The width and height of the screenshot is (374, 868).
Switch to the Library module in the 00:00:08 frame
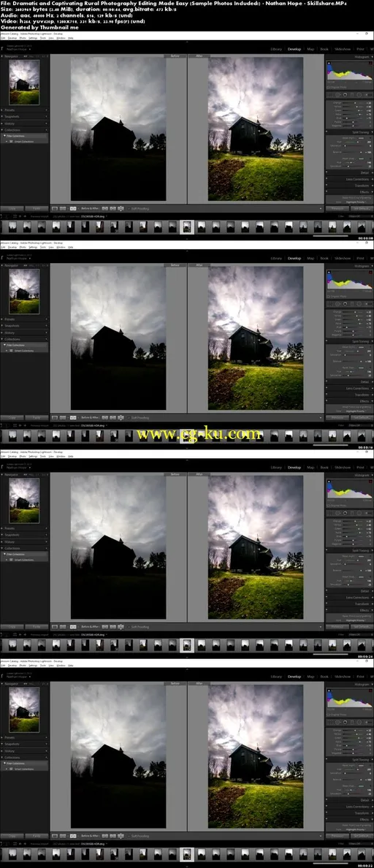pos(276,49)
